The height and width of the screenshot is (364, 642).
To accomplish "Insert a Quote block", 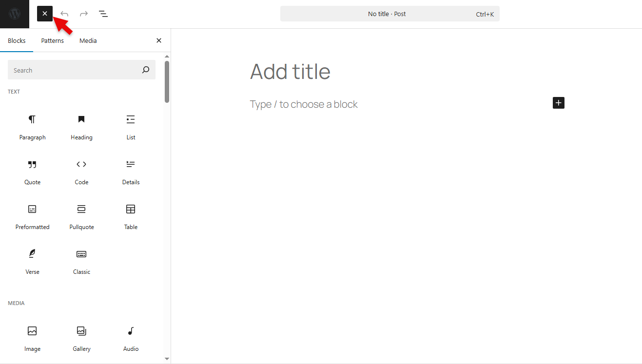I will click(32, 172).
